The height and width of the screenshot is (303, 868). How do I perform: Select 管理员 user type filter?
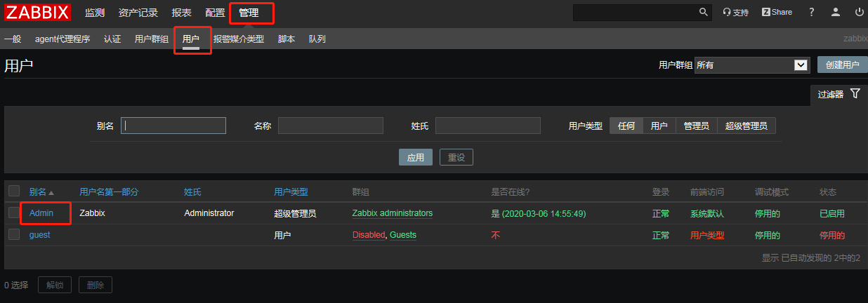[697, 126]
